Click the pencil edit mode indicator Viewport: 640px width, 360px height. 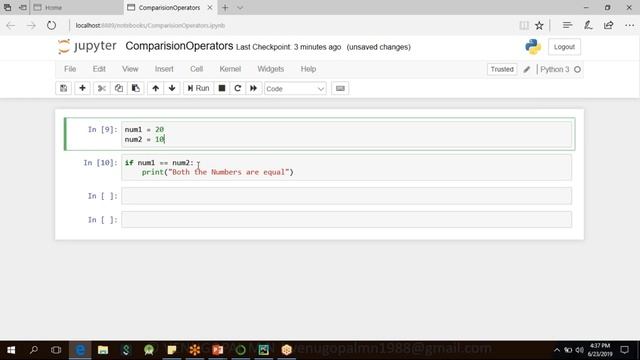(x=527, y=69)
